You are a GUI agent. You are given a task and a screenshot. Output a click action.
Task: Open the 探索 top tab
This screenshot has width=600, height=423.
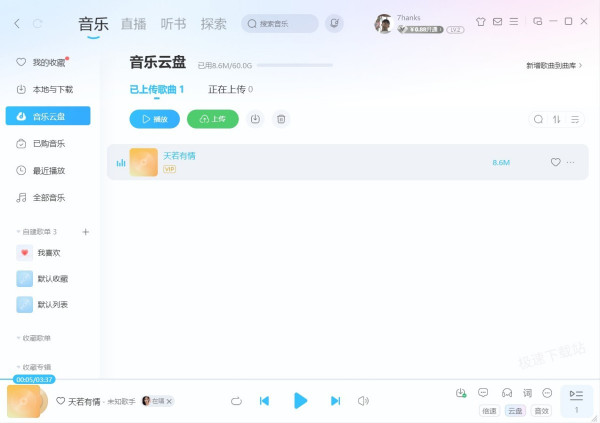pos(214,24)
